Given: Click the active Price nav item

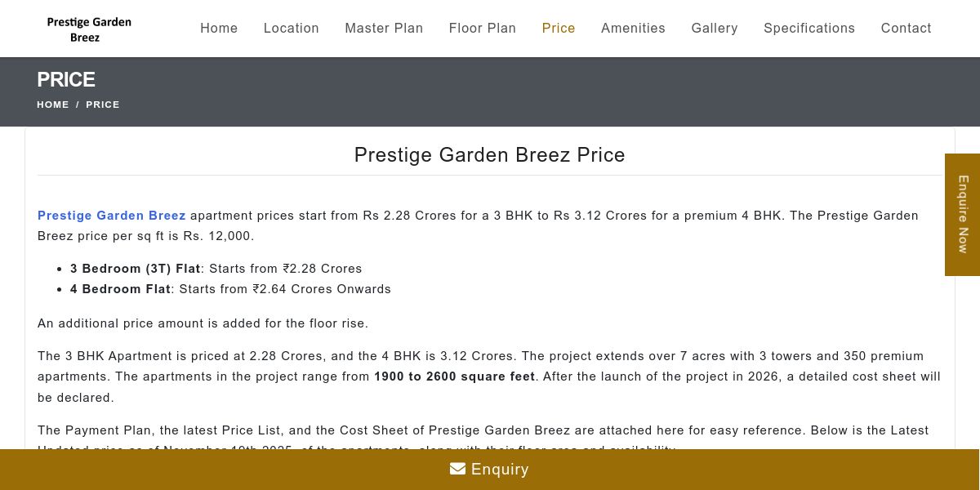Looking at the screenshot, I should coord(559,28).
